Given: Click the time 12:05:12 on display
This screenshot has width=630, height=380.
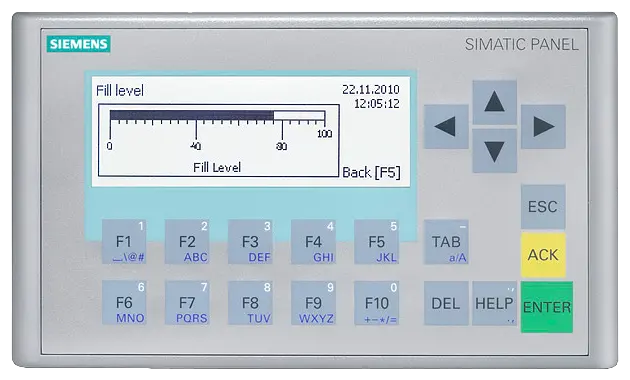Looking at the screenshot, I should tap(377, 104).
